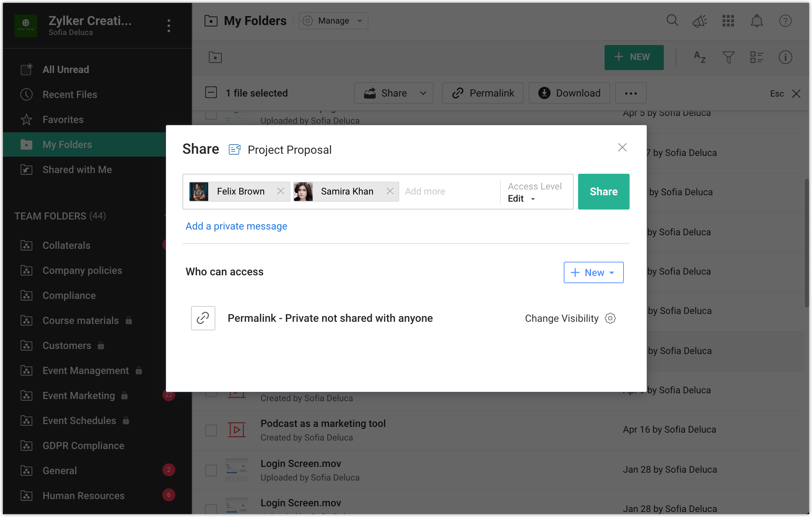Tick the first Login Screen.mov checkbox
This screenshot has width=812, height=517.
click(211, 470)
